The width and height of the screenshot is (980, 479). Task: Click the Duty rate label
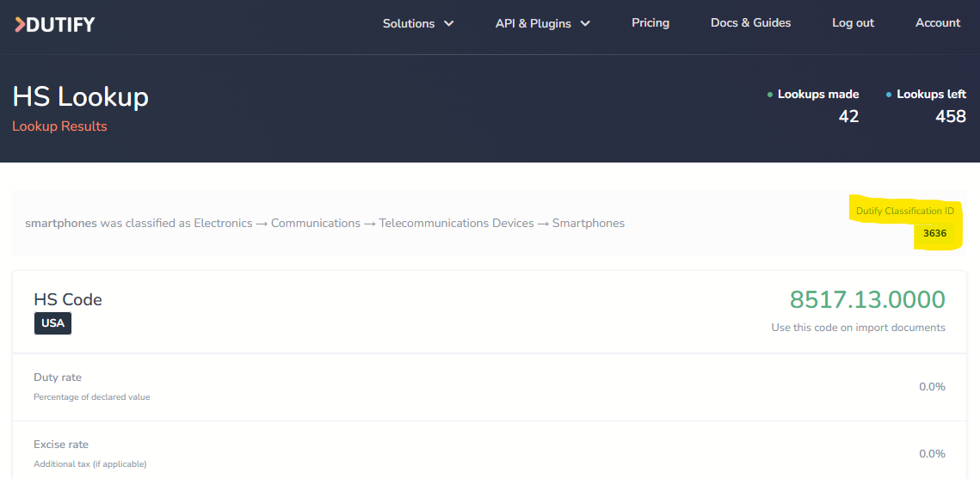coord(58,378)
